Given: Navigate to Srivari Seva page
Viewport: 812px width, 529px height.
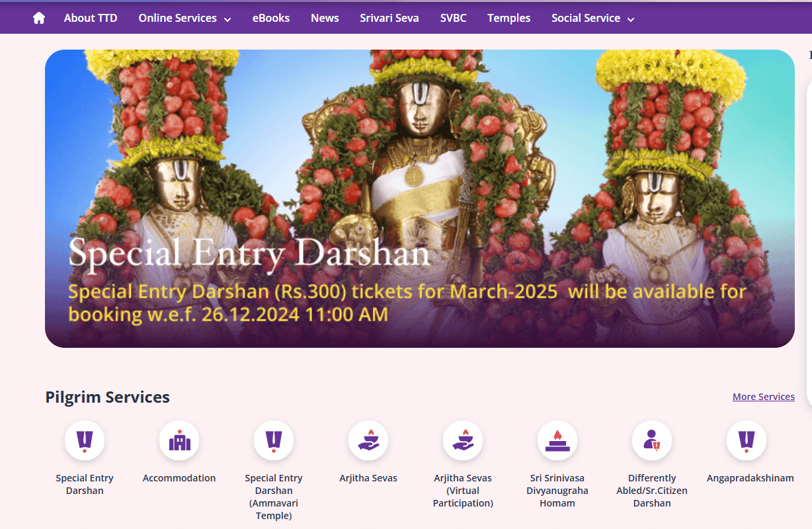Looking at the screenshot, I should tap(389, 19).
